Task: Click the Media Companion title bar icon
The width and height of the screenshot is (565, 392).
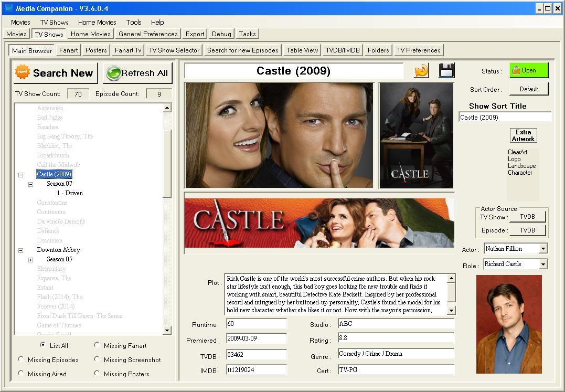Action: [x=8, y=8]
